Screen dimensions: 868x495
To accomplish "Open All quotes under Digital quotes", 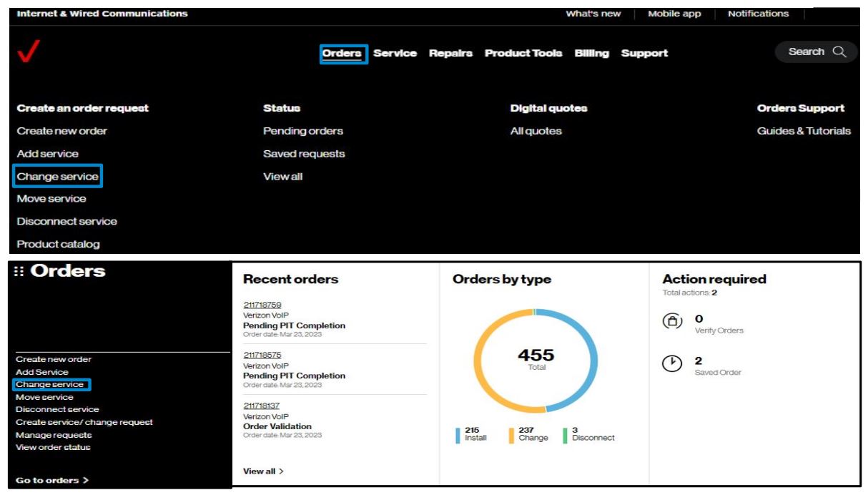I will pos(536,131).
